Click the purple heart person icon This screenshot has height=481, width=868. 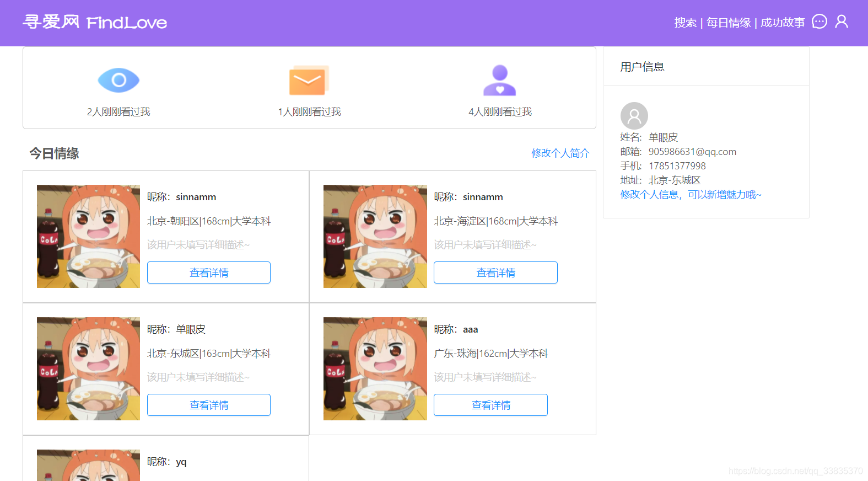pos(500,81)
